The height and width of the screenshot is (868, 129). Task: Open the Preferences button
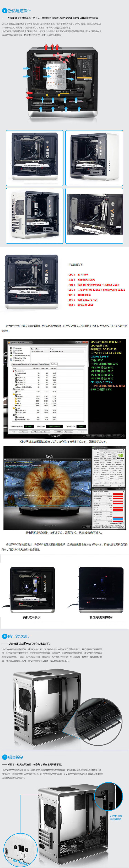point(69,432)
